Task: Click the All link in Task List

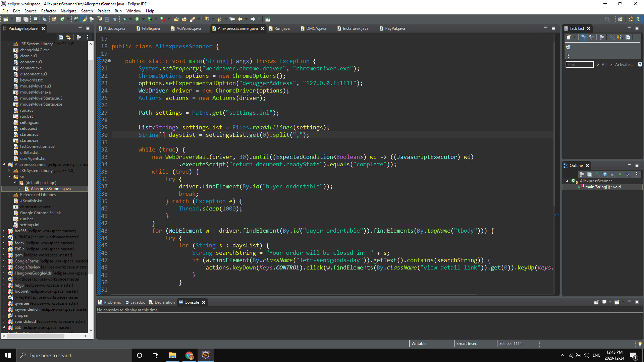Action: tap(604, 65)
